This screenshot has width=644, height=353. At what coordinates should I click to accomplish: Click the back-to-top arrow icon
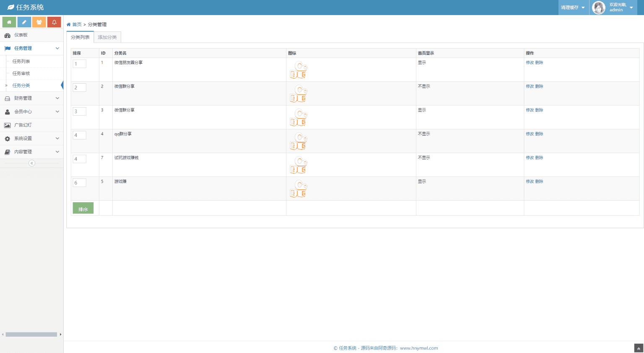click(639, 348)
